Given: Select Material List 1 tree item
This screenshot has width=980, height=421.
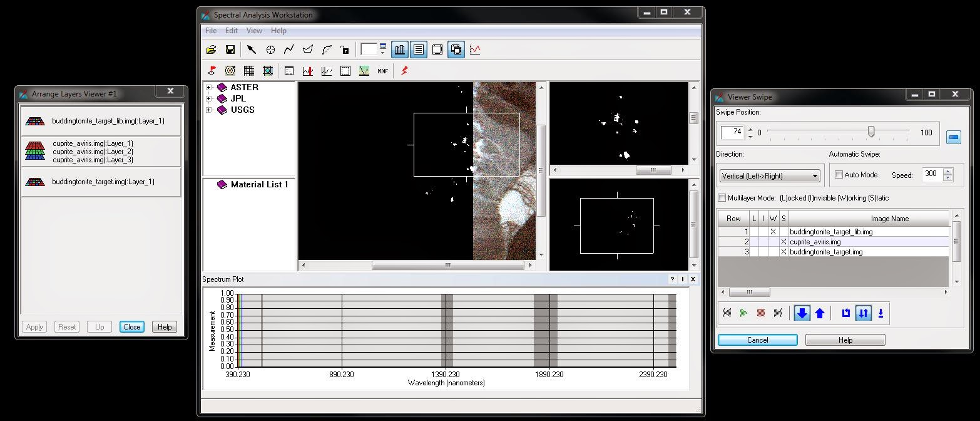Looking at the screenshot, I should 259,185.
